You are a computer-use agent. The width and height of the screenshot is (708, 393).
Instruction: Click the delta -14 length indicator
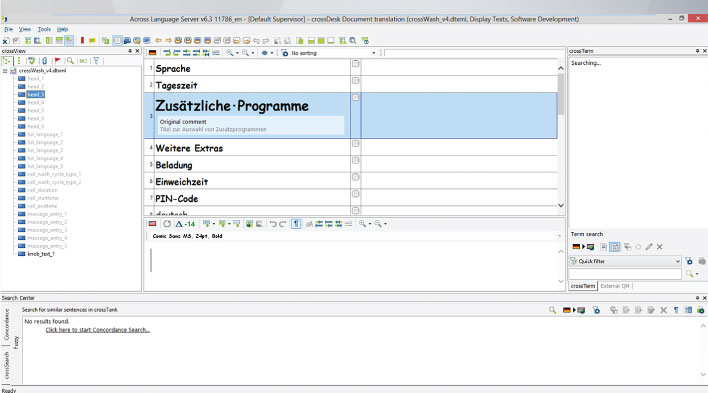(x=185, y=224)
